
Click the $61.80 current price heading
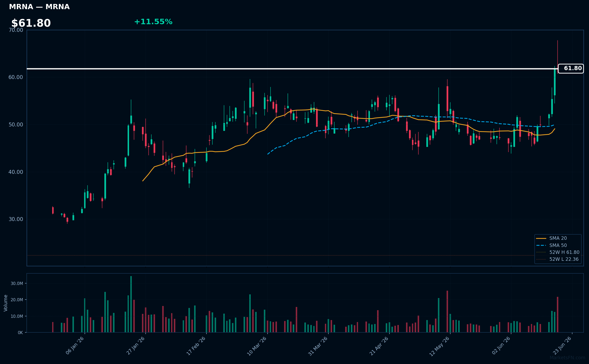coord(31,23)
